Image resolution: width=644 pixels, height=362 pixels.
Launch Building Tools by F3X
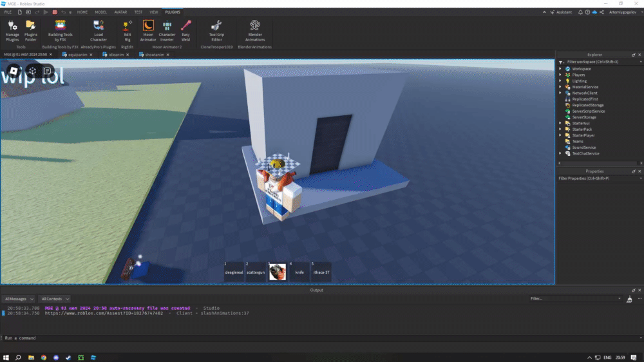(x=61, y=31)
